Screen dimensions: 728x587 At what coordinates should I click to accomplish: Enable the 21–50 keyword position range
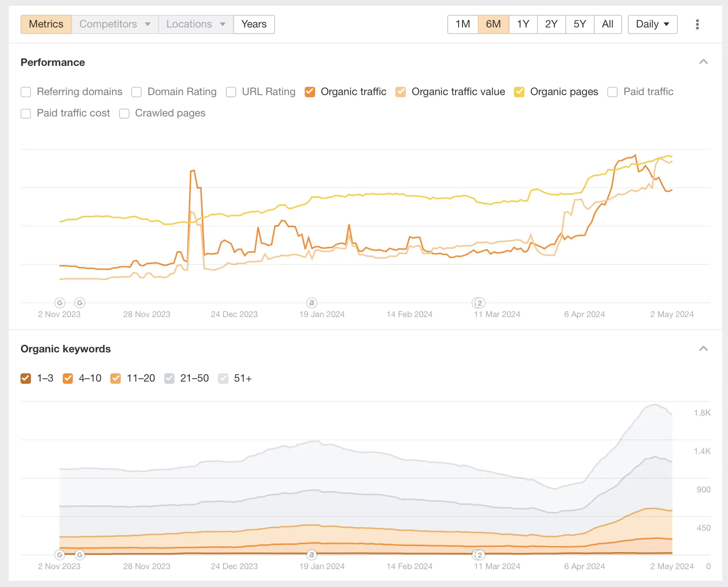pos(169,378)
